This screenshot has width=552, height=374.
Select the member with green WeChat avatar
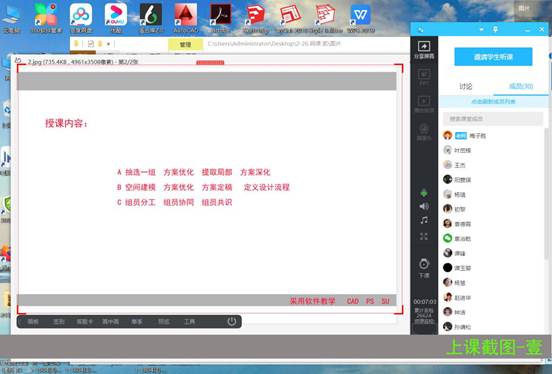pos(493,238)
